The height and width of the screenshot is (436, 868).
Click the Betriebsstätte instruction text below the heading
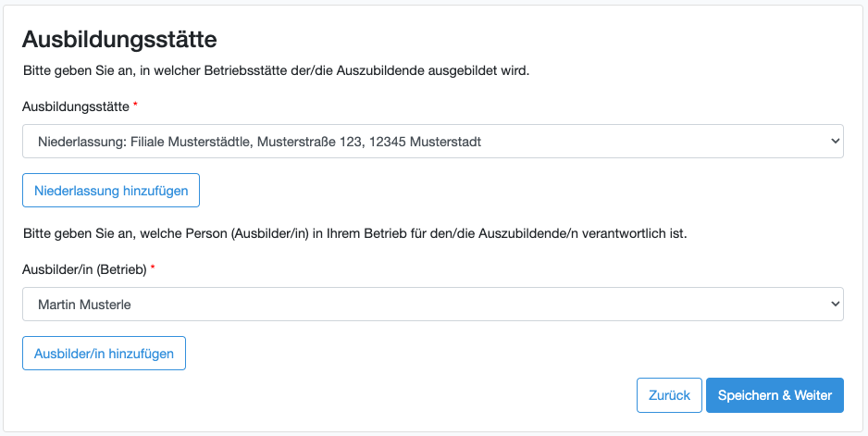tap(276, 70)
